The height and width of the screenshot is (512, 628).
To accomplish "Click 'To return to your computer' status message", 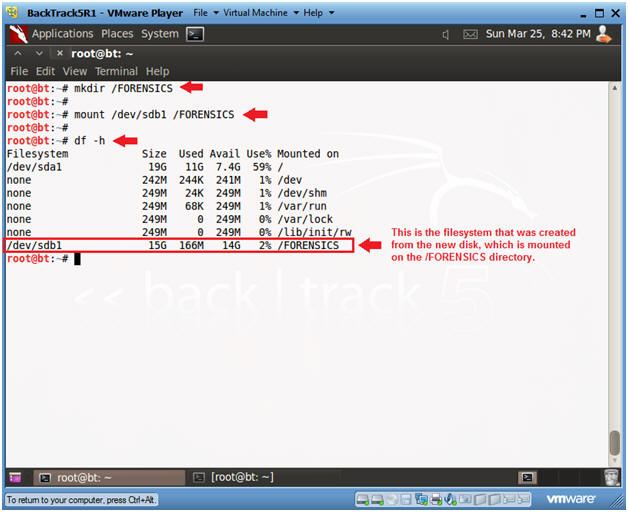I will [81, 500].
